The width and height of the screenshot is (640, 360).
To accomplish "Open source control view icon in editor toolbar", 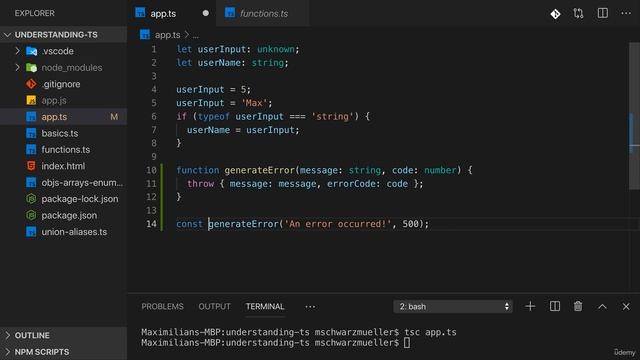I will 555,14.
